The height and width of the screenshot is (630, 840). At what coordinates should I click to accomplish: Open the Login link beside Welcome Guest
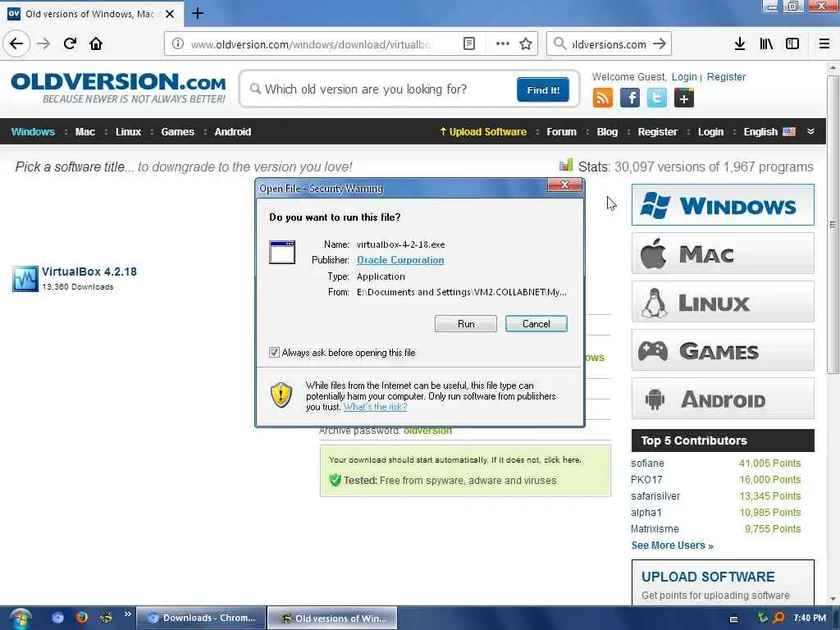pyautogui.click(x=684, y=76)
